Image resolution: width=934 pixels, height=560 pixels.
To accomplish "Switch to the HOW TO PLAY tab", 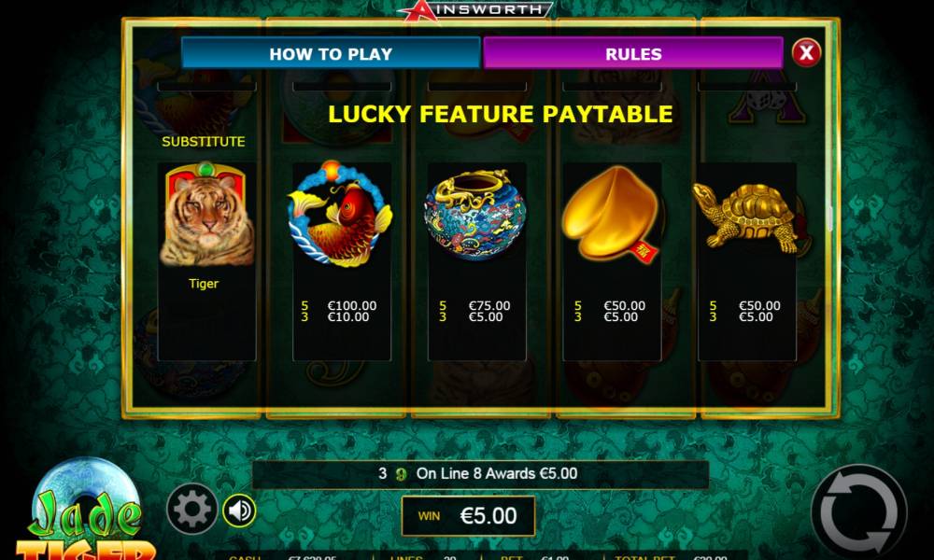I will (x=331, y=53).
